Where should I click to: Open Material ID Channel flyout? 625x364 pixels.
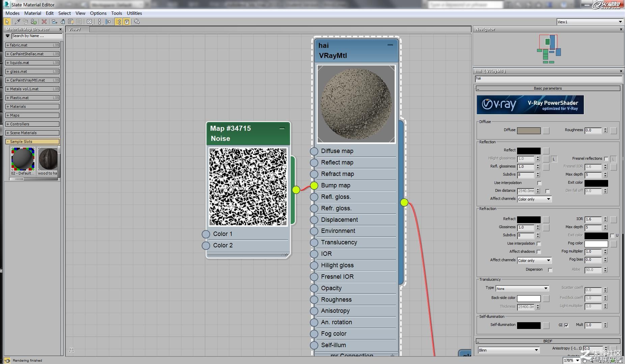[x=90, y=22]
